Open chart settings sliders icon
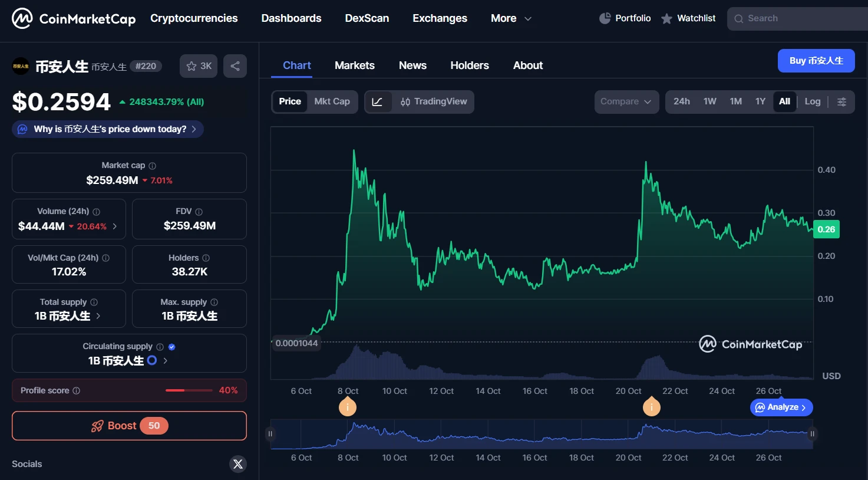Screen dimensions: 868x480 click(841, 101)
